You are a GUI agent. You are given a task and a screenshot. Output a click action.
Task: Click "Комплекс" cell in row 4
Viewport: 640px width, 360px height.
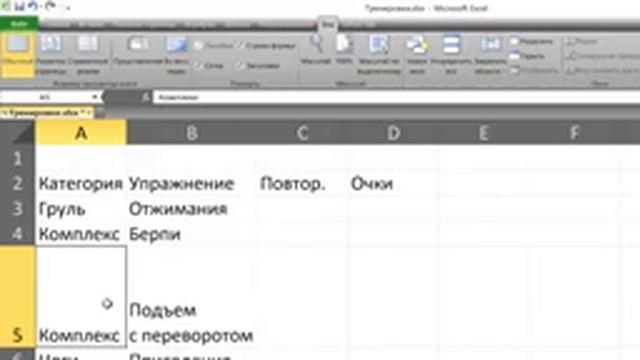81,234
